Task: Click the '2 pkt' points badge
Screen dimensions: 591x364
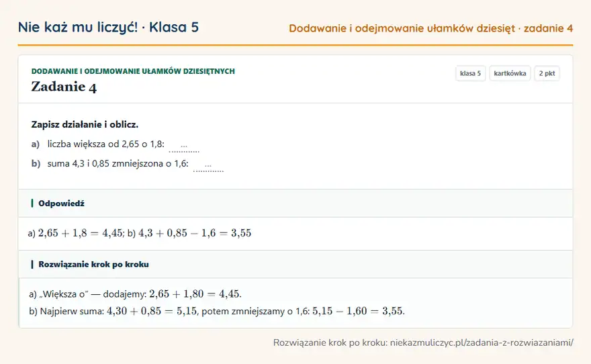Action: (x=547, y=73)
